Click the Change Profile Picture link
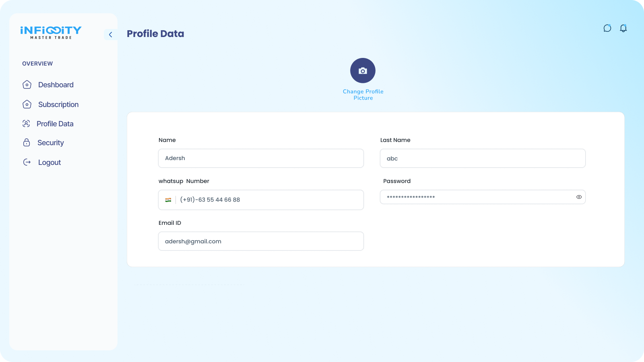Viewport: 644px width, 362px height. pyautogui.click(x=363, y=95)
